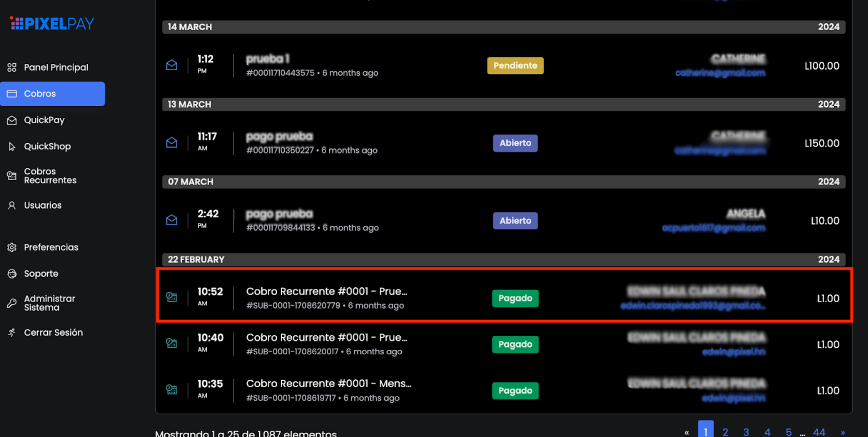Viewport: 868px width, 437px height.
Task: Go to pagination page 4
Action: pyautogui.click(x=767, y=432)
